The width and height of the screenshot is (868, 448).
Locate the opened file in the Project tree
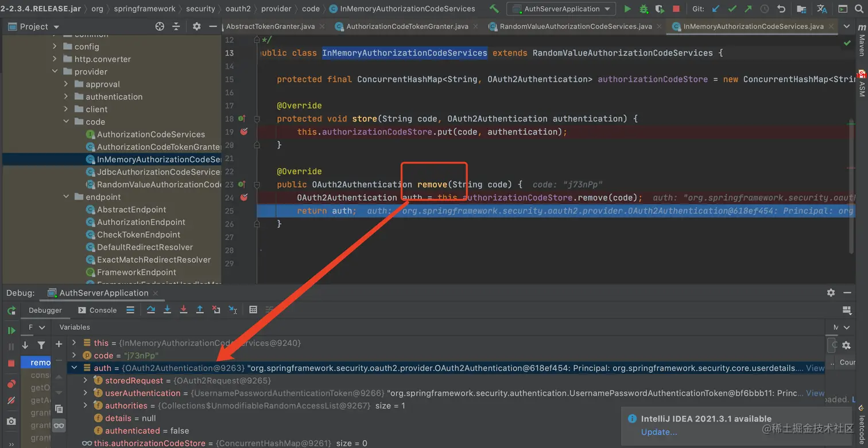[160, 26]
